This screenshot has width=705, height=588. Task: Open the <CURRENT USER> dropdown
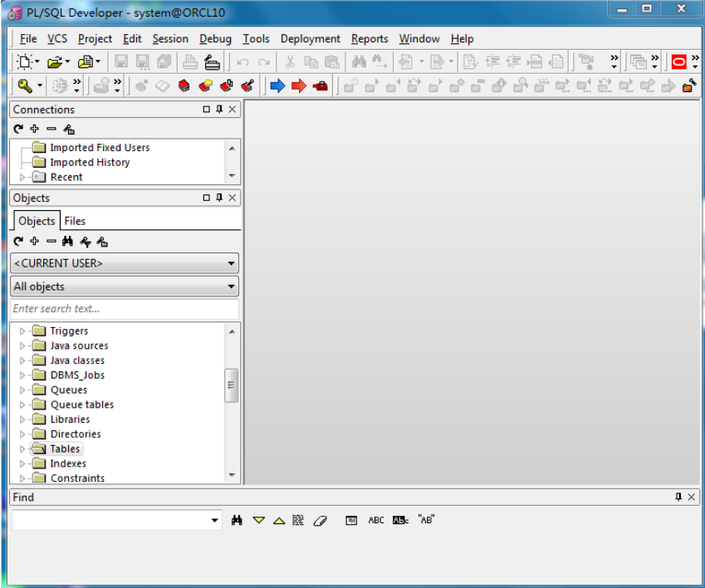[125, 263]
